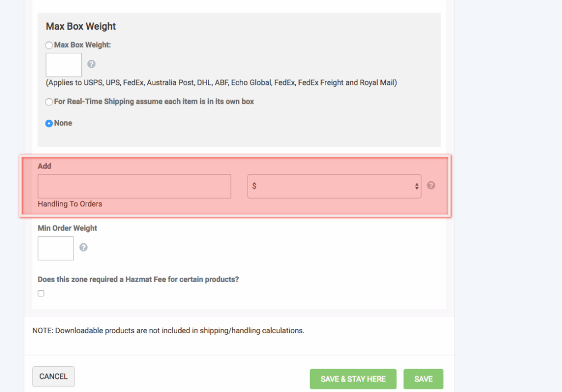This screenshot has width=562, height=392.
Task: Enable the Hazmat Fee checkbox
Action: point(41,294)
